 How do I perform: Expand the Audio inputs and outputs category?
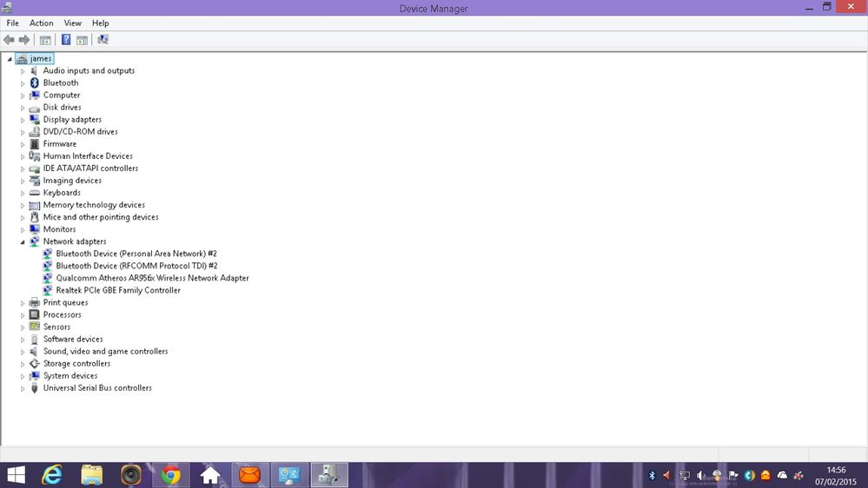[x=23, y=71]
